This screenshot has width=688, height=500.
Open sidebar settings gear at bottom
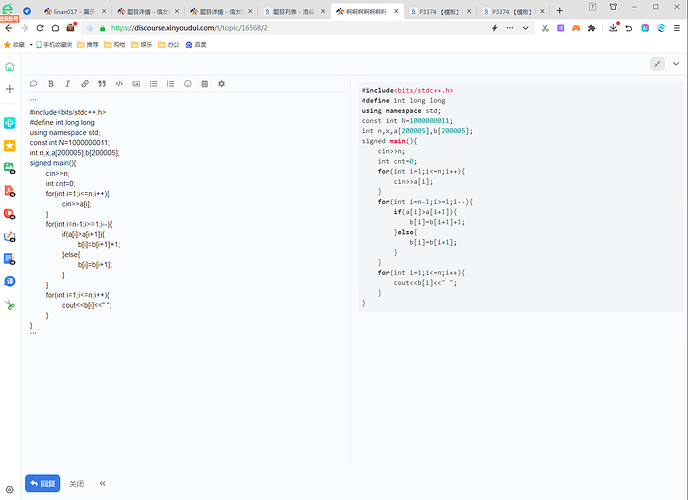click(10, 490)
